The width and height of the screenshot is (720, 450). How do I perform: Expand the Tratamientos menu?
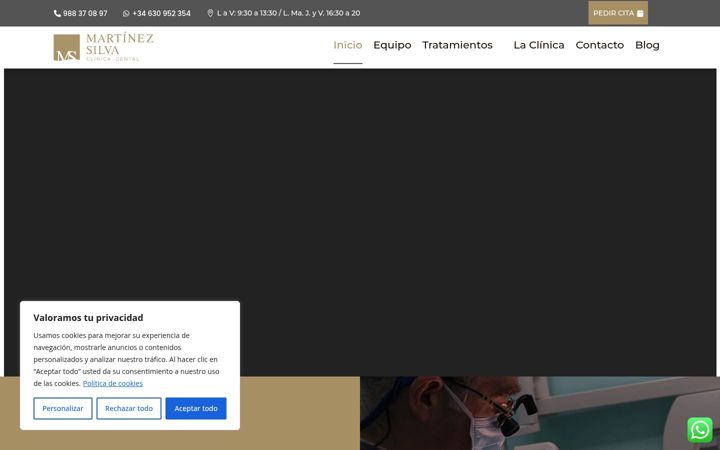457,45
